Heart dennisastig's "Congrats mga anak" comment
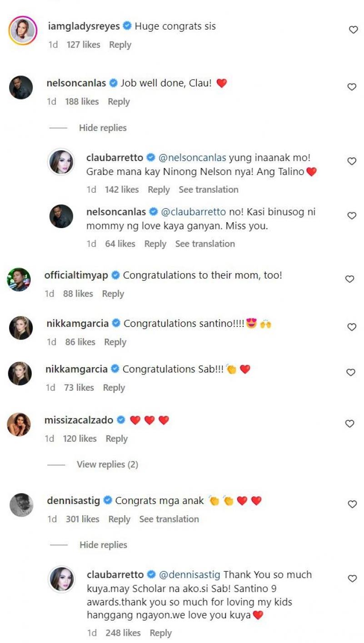Image resolution: width=364 pixels, height=643 pixels. coord(352,504)
